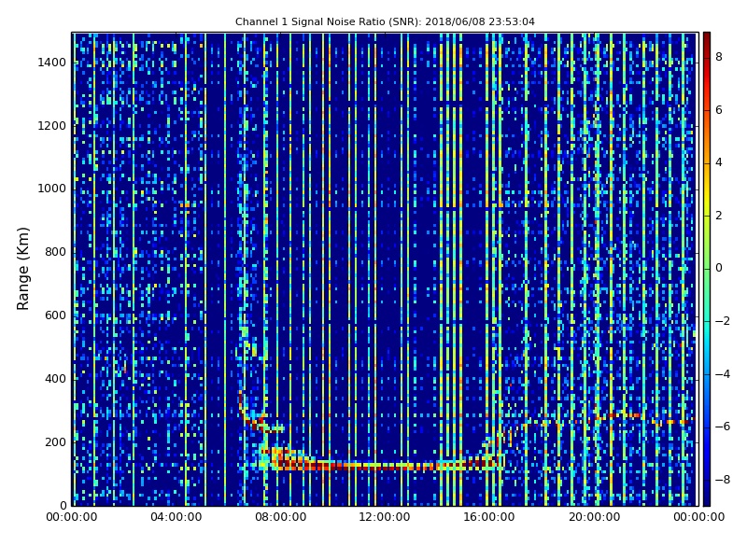Click the 1000 tick label on range axis
The height and width of the screenshot is (560, 747).
(x=52, y=189)
